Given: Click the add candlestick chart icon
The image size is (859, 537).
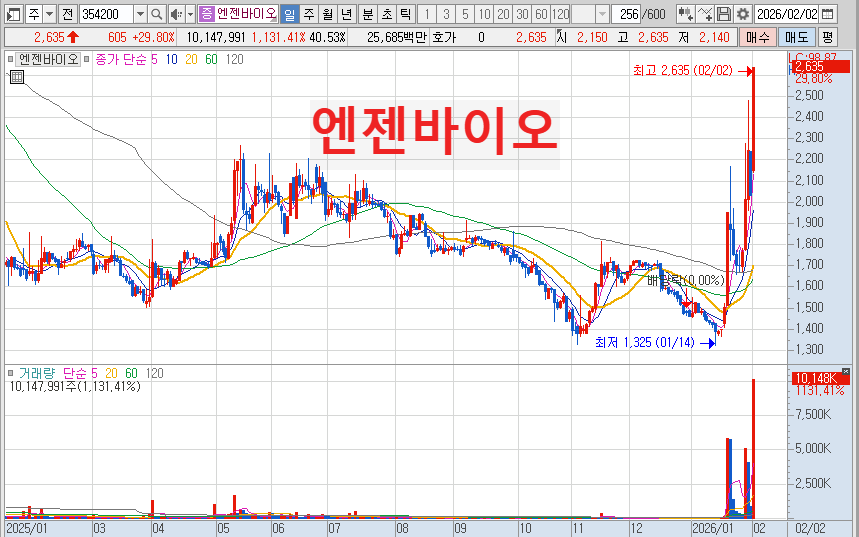Looking at the screenshot, I should click(685, 14).
